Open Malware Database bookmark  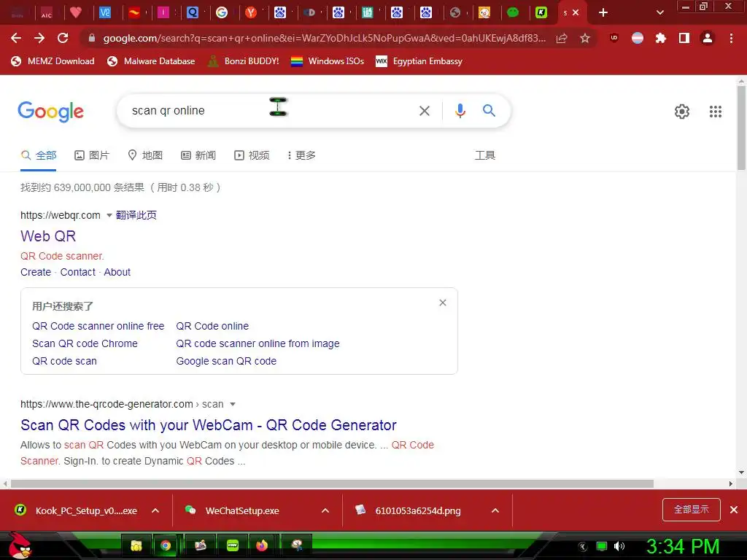(x=151, y=61)
